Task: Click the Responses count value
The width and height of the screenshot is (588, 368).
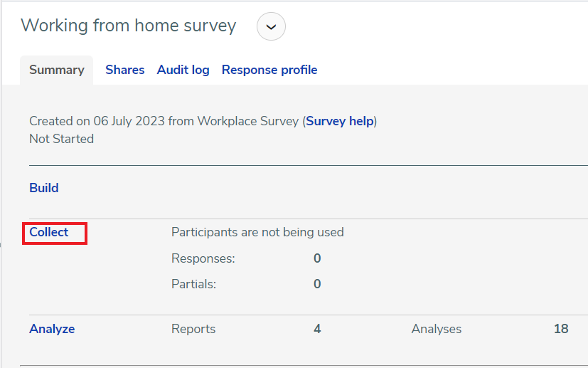Action: tap(317, 258)
